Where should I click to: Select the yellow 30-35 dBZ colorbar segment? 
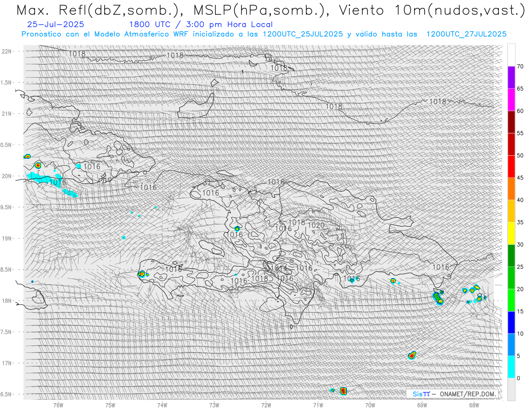[x=511, y=233]
